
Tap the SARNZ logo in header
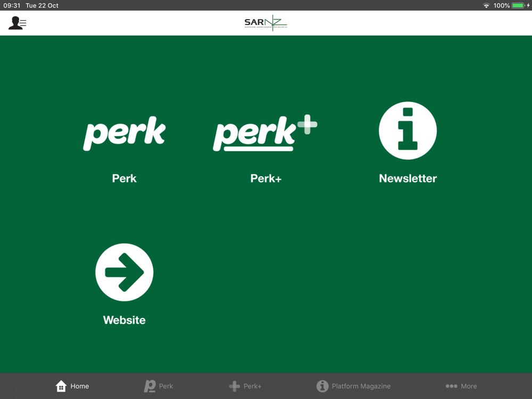265,23
